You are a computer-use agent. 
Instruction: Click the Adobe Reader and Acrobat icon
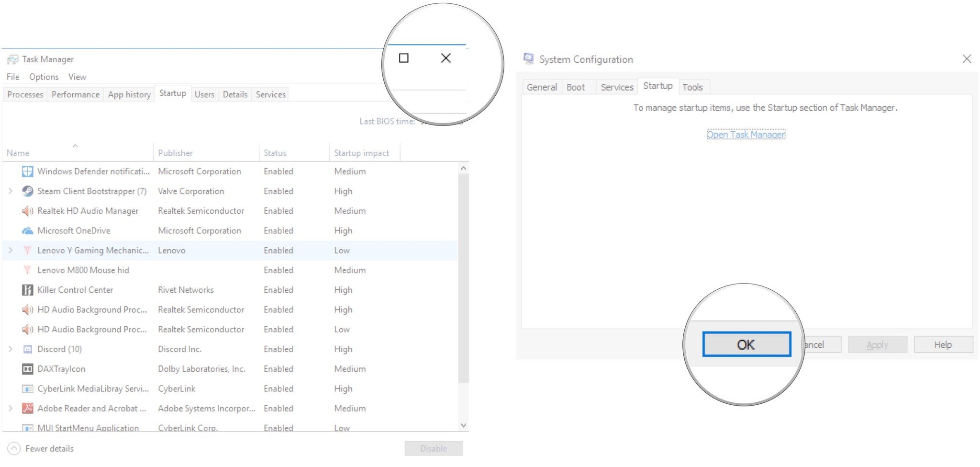click(28, 409)
